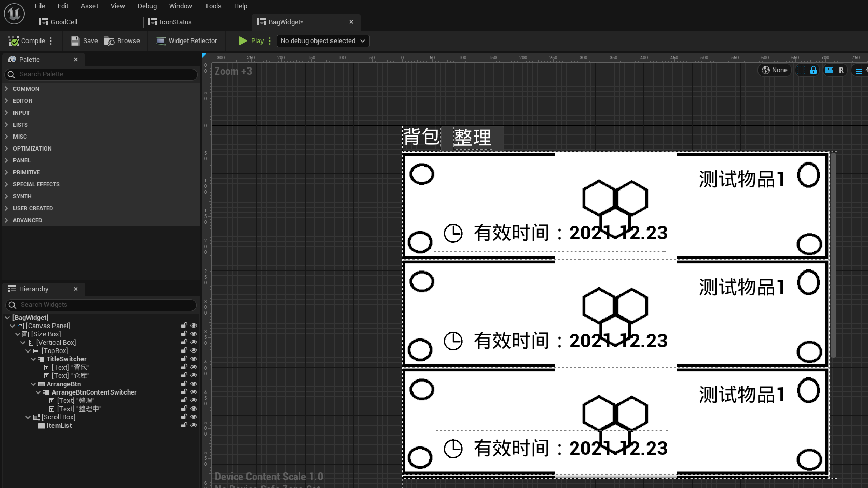Lock the [Text] "整理" row
Screen dimensions: 868x488
coord(184,401)
